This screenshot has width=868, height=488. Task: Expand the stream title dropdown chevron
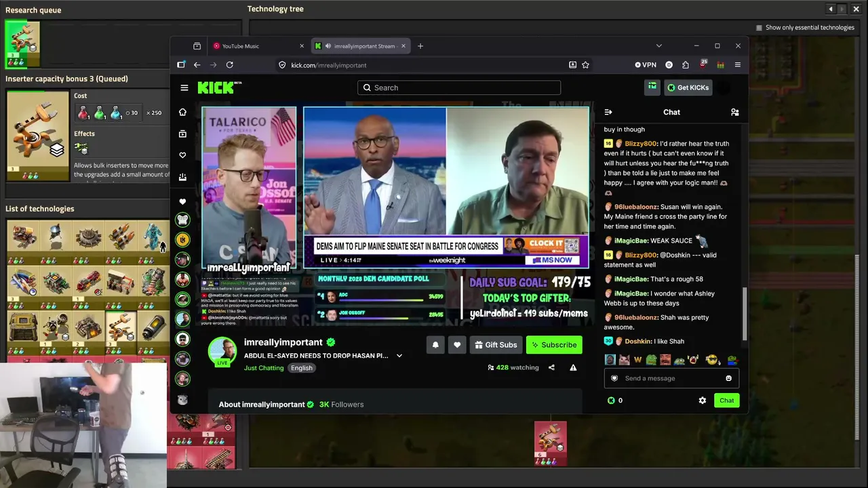coord(399,356)
